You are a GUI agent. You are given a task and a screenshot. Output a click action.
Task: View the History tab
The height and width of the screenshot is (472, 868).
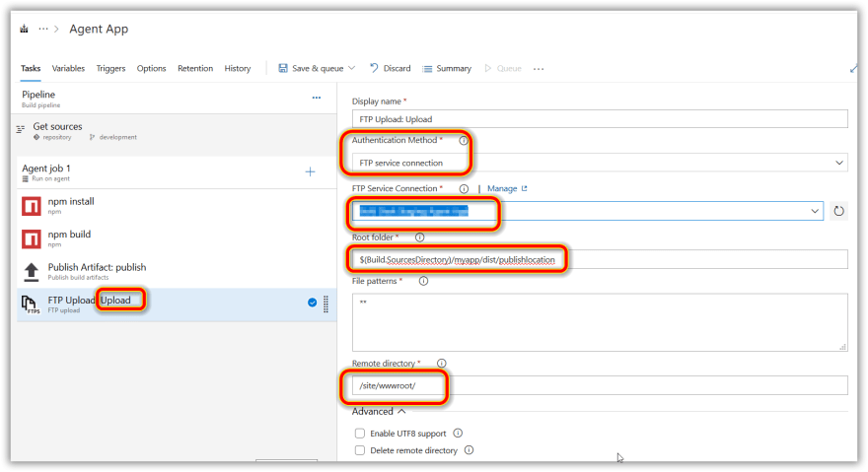(238, 68)
